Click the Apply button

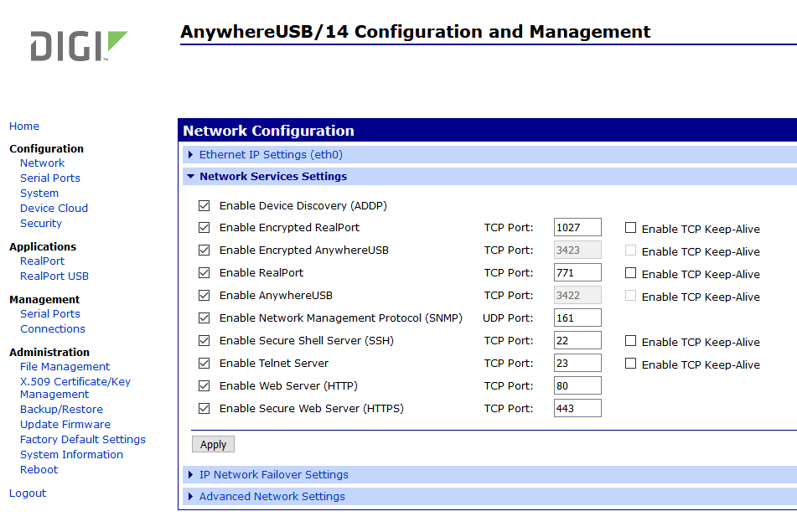(x=213, y=445)
